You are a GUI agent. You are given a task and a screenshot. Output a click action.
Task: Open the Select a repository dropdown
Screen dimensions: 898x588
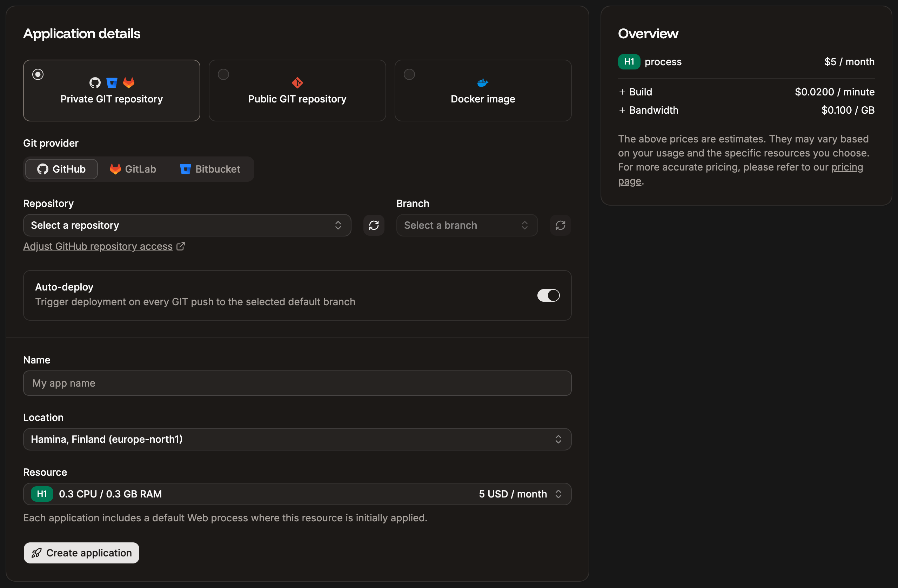point(187,225)
